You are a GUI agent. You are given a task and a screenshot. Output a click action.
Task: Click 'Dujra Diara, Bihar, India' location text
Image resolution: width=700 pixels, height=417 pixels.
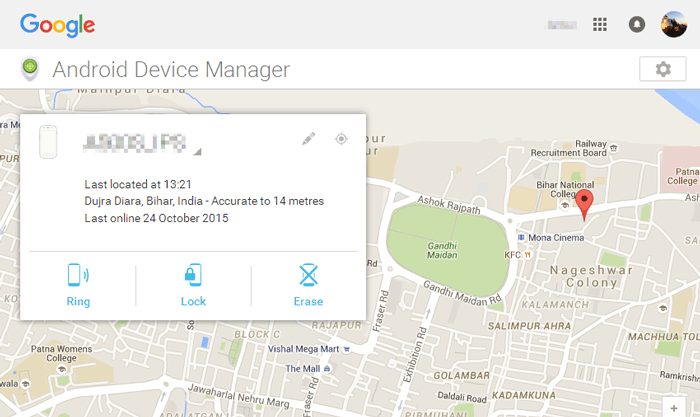click(x=143, y=201)
